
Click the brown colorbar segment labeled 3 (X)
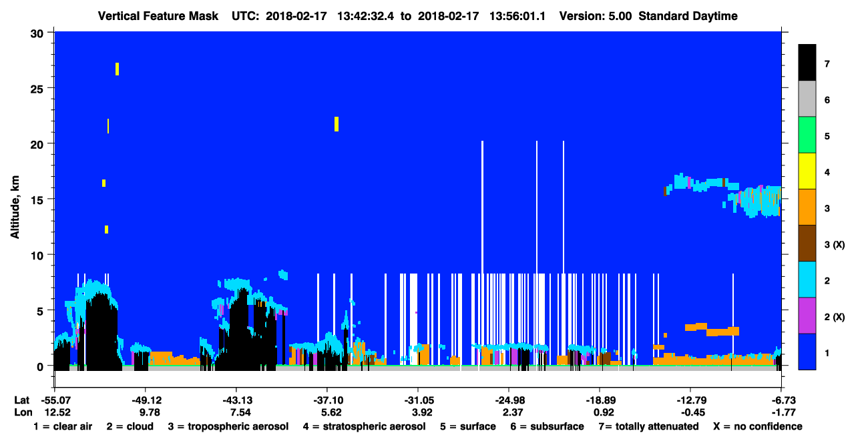807,244
